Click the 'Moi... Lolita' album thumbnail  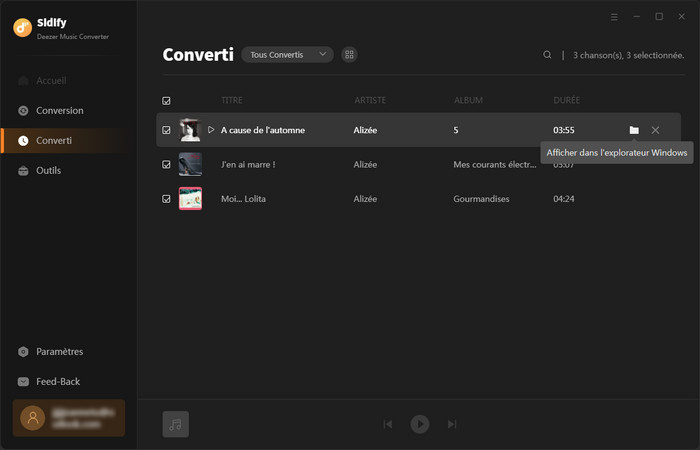click(x=190, y=199)
